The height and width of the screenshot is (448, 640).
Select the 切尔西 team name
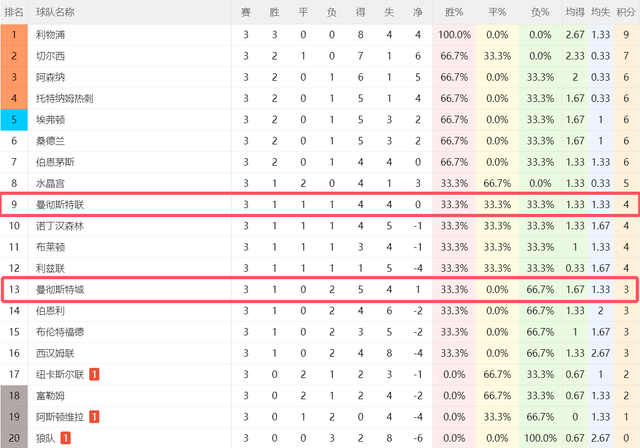coord(50,55)
